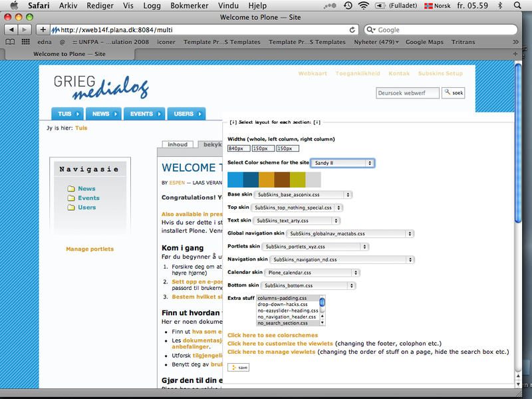Open the News folder in Navigasie

[x=86, y=189]
